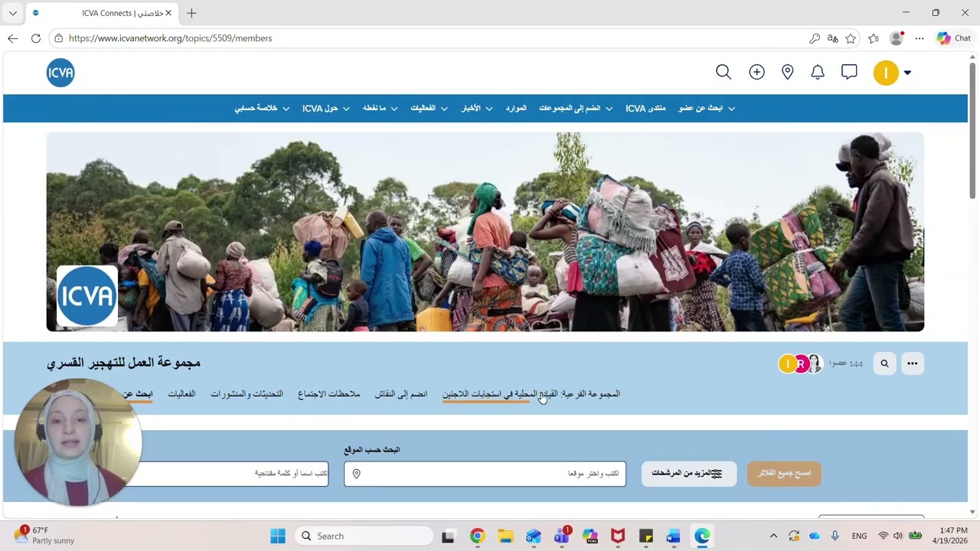This screenshot has height=551, width=980.
Task: Open the التحديثات والمنشورات tab
Action: 247,394
